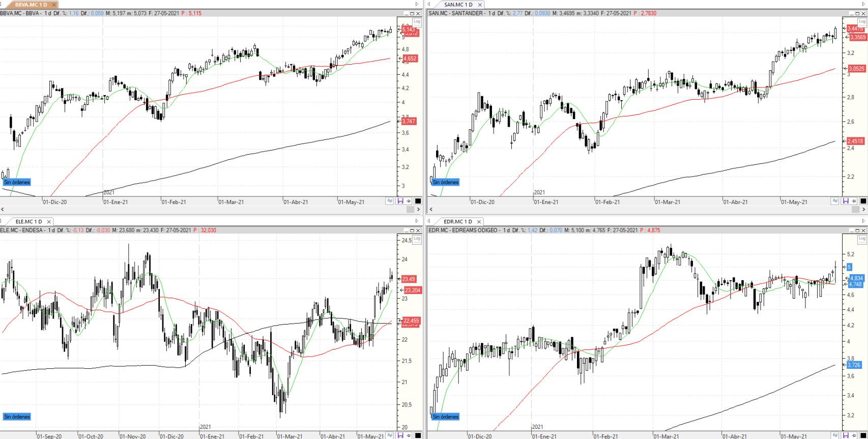
Task: Click tab scroll-left arrow beside EDR.MC tab
Action: tap(429, 222)
